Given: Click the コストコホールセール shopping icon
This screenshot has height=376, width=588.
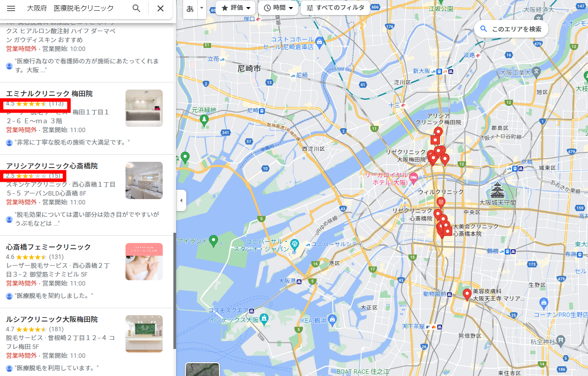Looking at the screenshot, I should click(320, 42).
